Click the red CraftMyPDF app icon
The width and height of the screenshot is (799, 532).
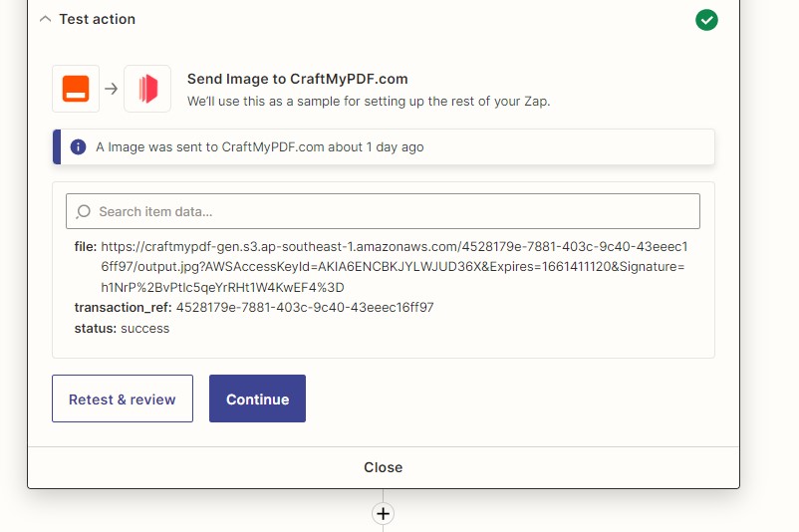(147, 89)
